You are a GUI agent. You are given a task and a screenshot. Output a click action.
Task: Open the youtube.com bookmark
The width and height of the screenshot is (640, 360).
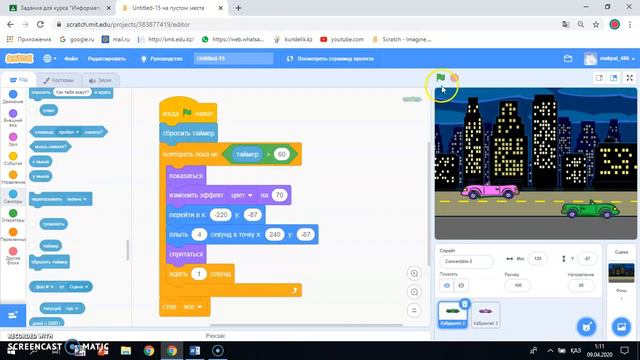click(x=342, y=39)
